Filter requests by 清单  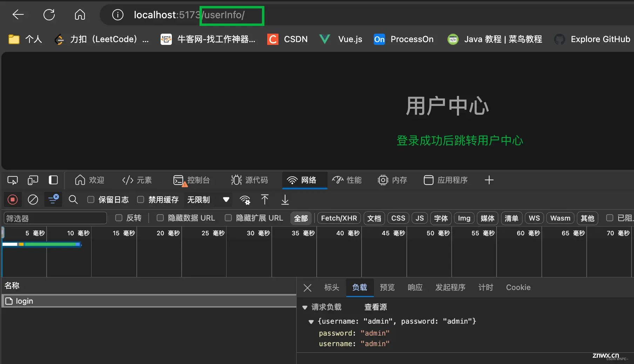[x=511, y=218]
